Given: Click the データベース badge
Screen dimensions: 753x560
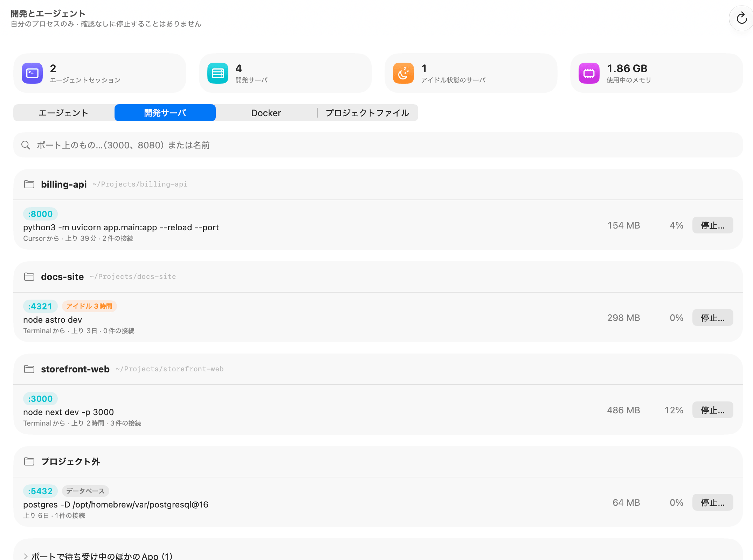Looking at the screenshot, I should pos(85,491).
